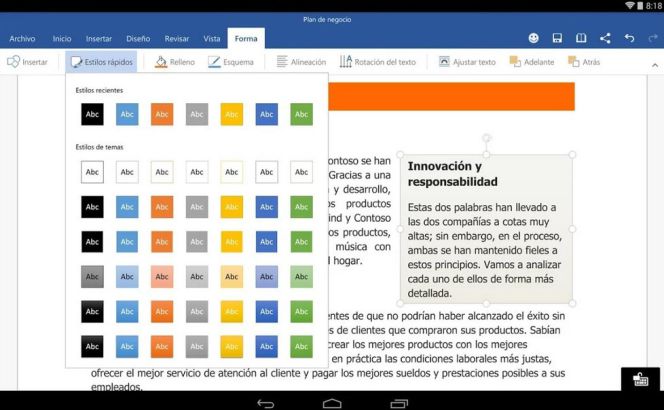Close the Estilos rápidos dropdown

[101, 62]
